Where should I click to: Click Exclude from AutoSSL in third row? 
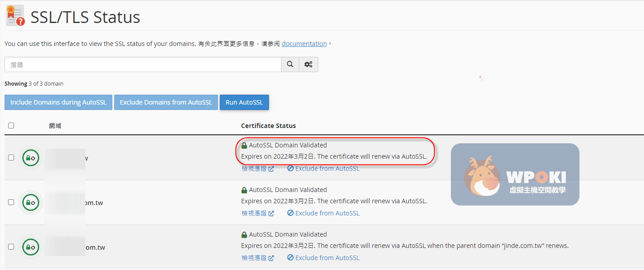pos(324,258)
